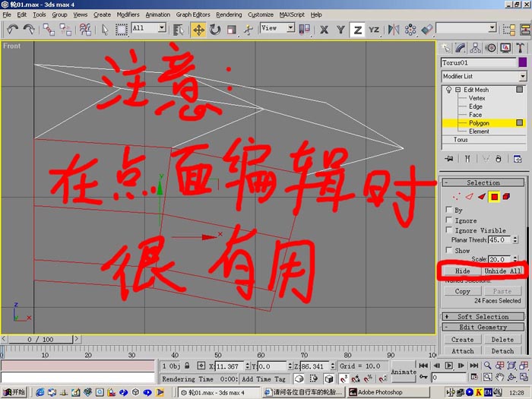Viewport: 532px width, 399px height.
Task: Toggle the Edit Mesh lightbulb icon
Action: coord(449,90)
